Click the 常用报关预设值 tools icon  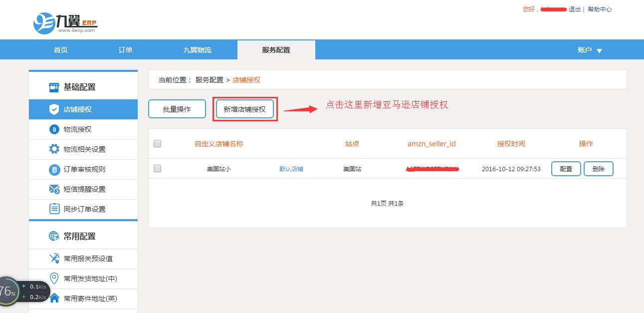[54, 259]
